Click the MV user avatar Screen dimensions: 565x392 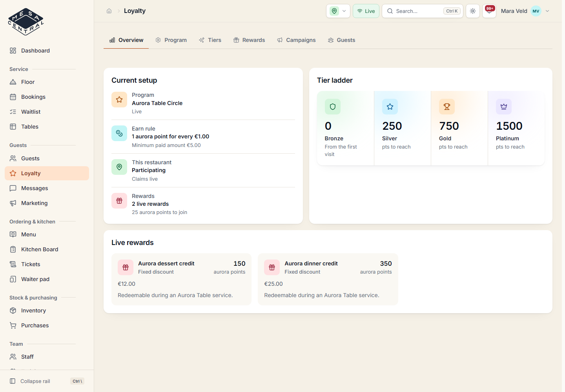[x=536, y=11]
